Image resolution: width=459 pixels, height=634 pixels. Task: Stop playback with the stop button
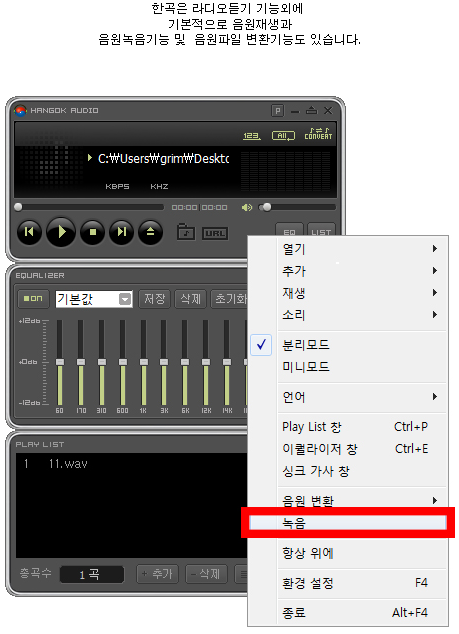[x=93, y=232]
